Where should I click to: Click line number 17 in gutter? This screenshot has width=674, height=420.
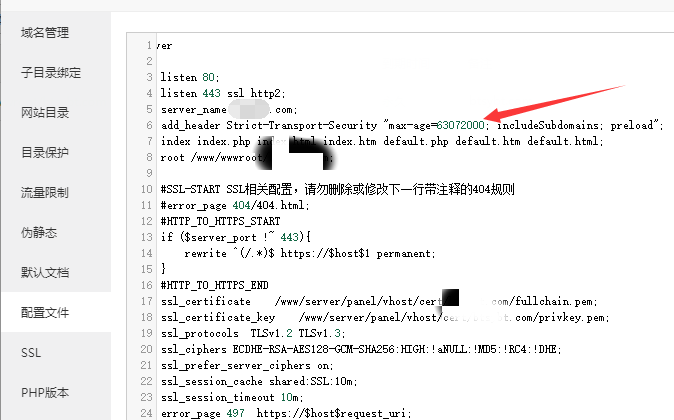(x=147, y=301)
